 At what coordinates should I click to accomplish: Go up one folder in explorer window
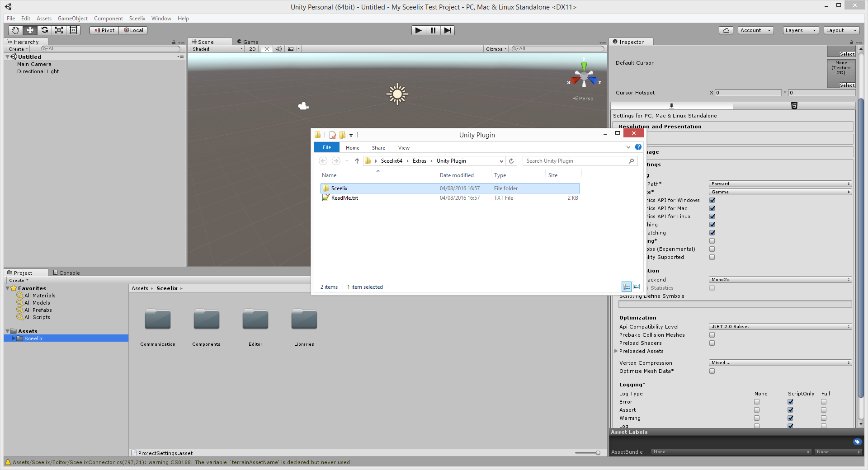pyautogui.click(x=357, y=161)
